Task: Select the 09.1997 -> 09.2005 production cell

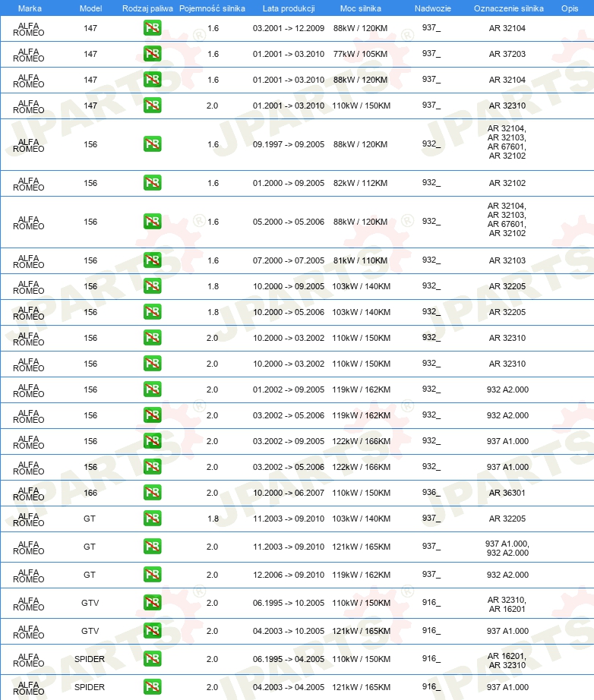Action: 289,145
